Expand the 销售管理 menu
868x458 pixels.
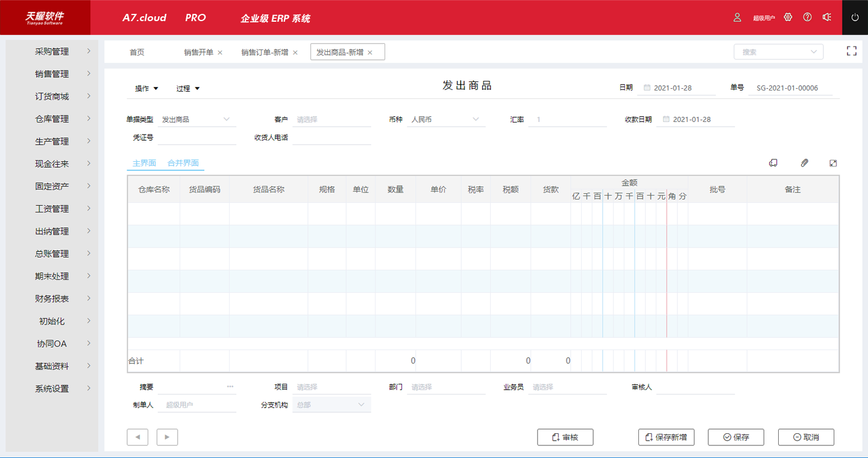pyautogui.click(x=52, y=74)
